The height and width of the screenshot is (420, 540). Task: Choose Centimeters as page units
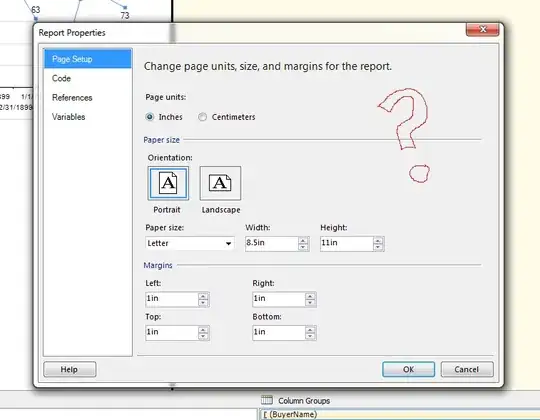tap(202, 117)
